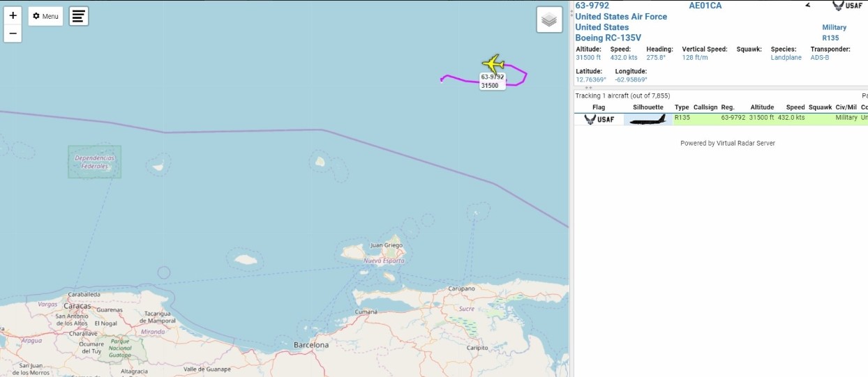Click the yellow aircraft icon on map
This screenshot has height=377, width=868.
(493, 63)
